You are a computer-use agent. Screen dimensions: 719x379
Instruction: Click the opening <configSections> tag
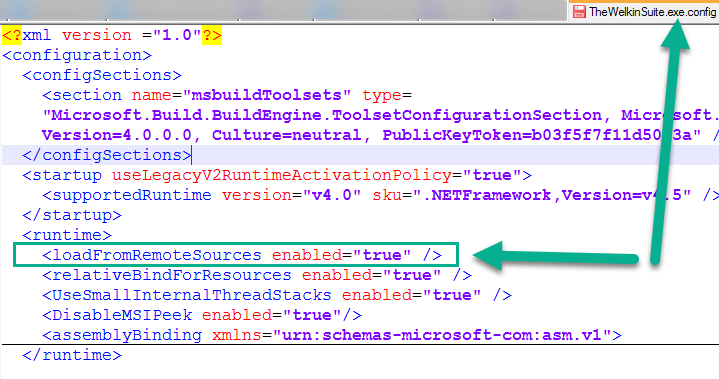click(x=102, y=75)
